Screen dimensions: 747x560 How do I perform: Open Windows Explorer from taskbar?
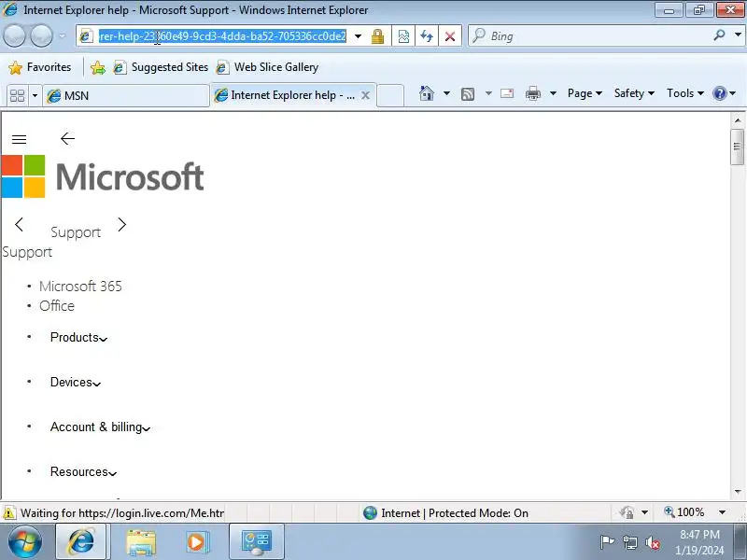click(141, 542)
